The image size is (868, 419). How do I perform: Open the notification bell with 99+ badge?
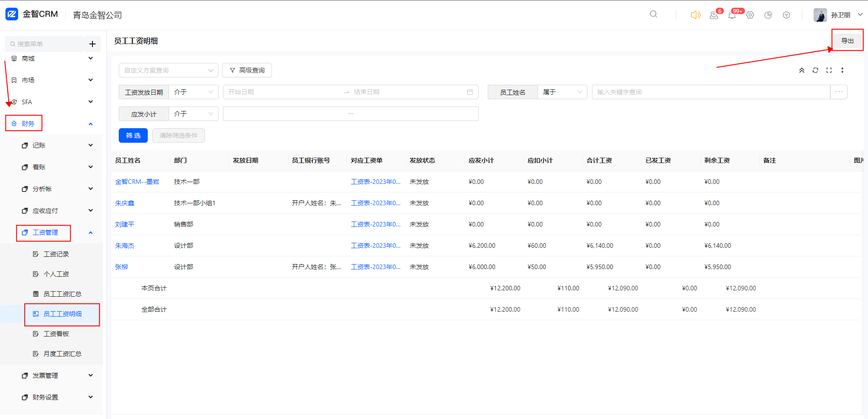[732, 15]
